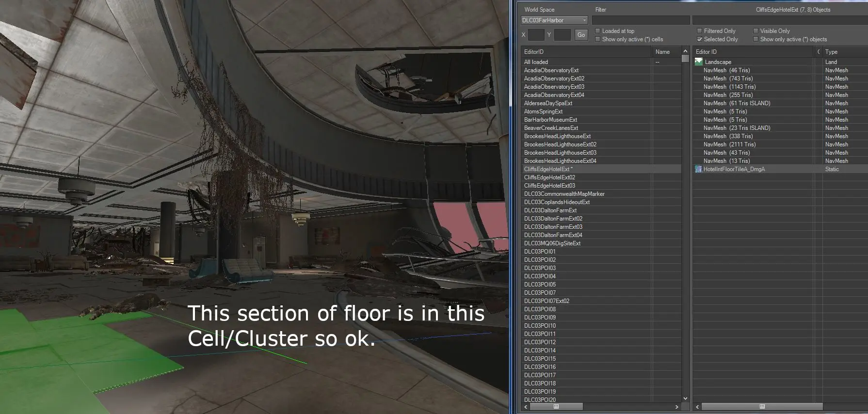868x414 pixels.
Task: Select cell DLC03POI01
Action: coord(601,252)
